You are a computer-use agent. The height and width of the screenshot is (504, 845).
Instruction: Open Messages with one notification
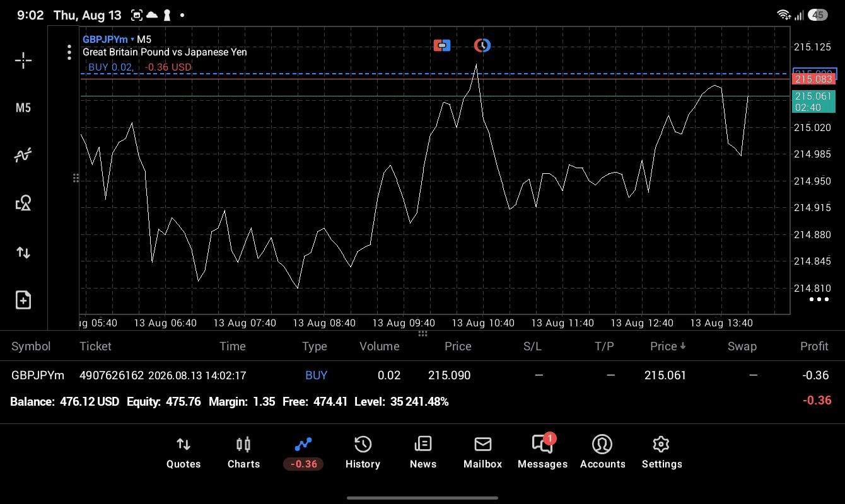click(542, 452)
